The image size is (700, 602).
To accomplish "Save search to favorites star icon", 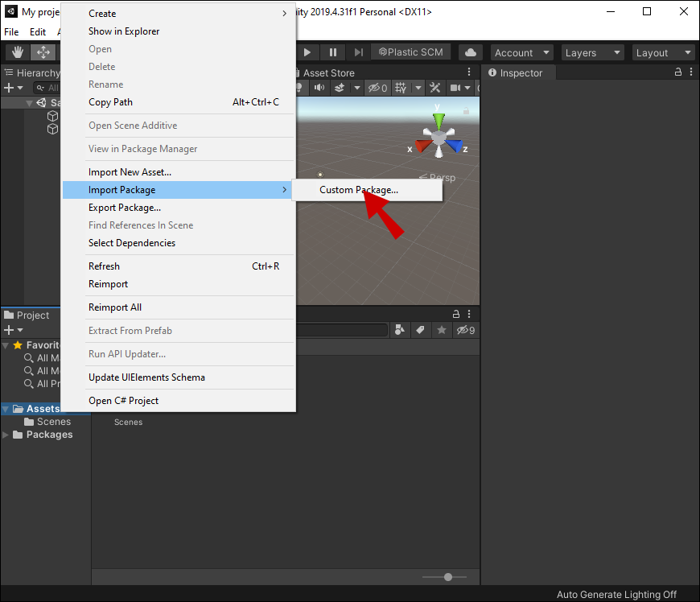I will pyautogui.click(x=442, y=330).
